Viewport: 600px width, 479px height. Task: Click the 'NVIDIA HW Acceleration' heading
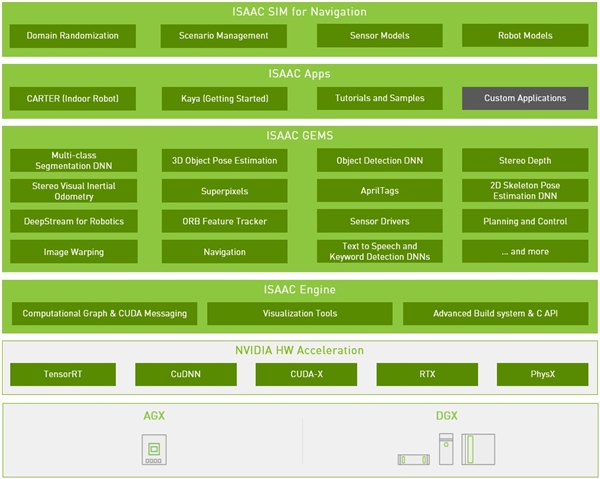coord(300,350)
